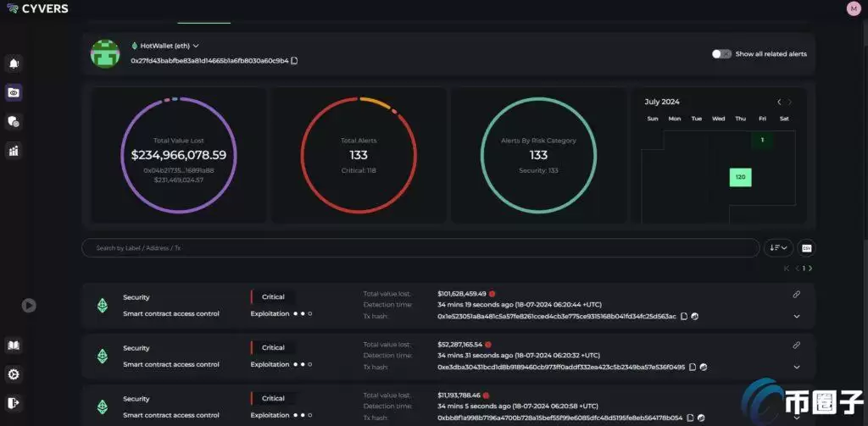Open the alerts bell in the sidebar
868x426 pixels.
[14, 64]
